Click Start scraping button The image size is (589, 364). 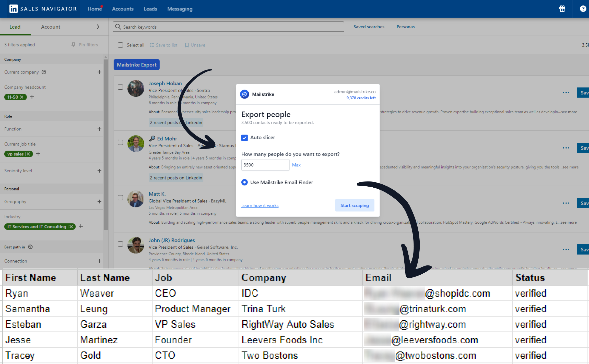[x=355, y=205]
